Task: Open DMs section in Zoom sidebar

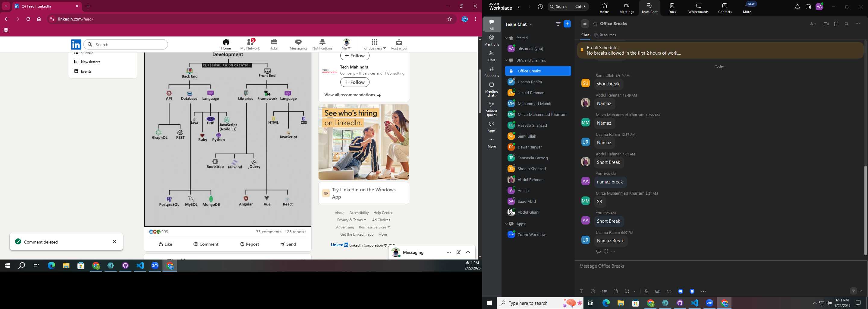Action: (x=492, y=56)
